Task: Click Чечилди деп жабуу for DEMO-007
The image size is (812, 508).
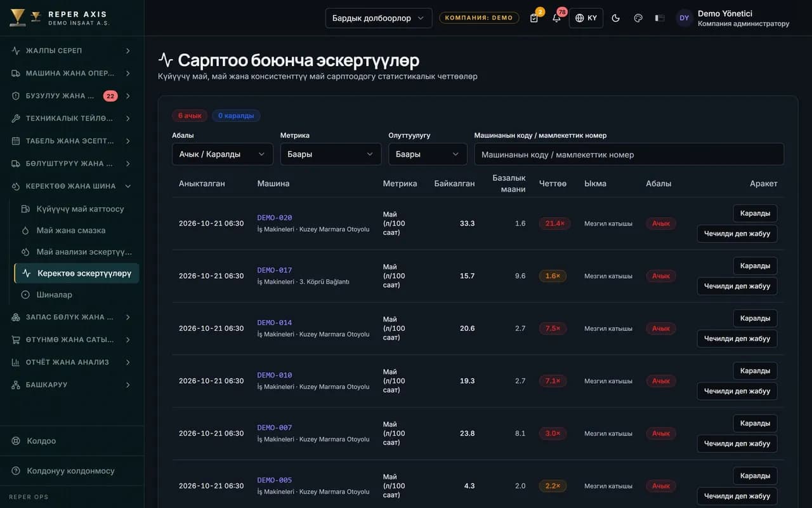Action: (737, 444)
